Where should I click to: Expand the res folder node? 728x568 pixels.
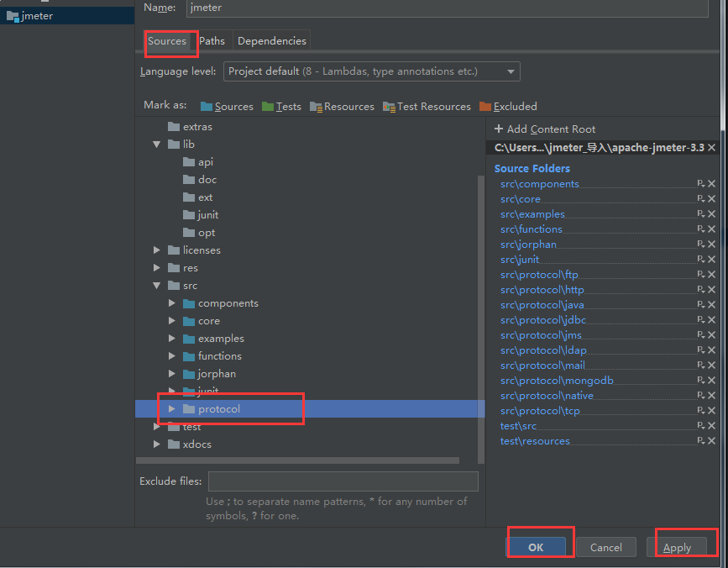pyautogui.click(x=157, y=268)
